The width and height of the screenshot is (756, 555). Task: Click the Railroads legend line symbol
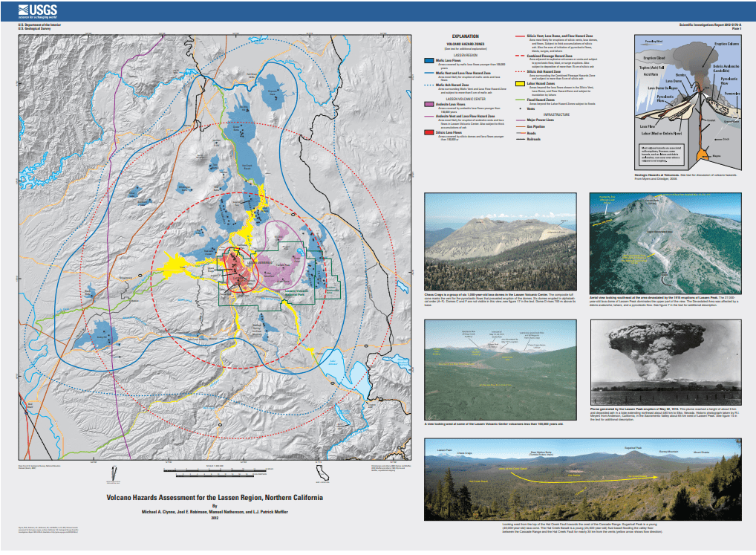[521, 140]
